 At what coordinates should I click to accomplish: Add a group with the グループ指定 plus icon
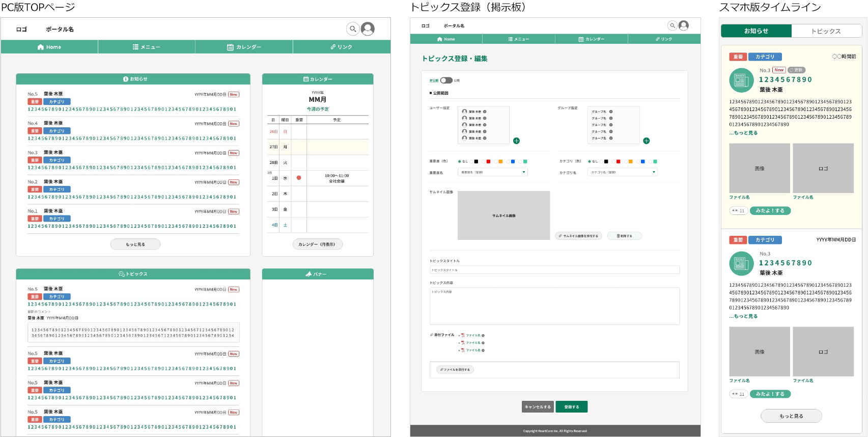[x=646, y=141]
